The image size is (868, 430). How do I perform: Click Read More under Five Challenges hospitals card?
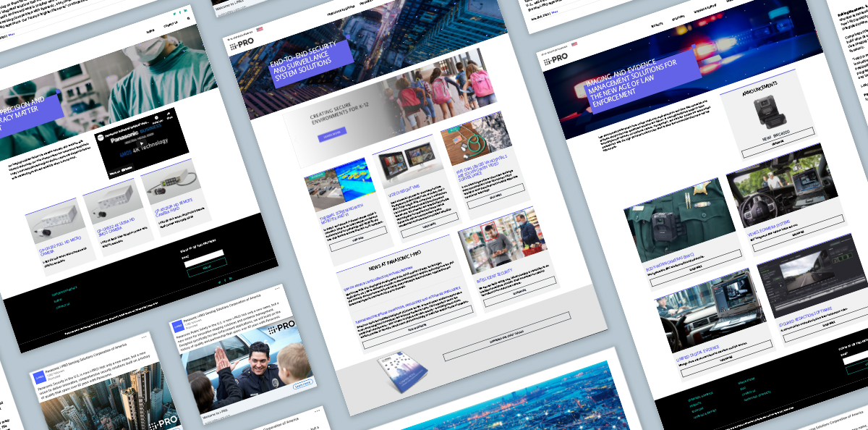click(495, 196)
